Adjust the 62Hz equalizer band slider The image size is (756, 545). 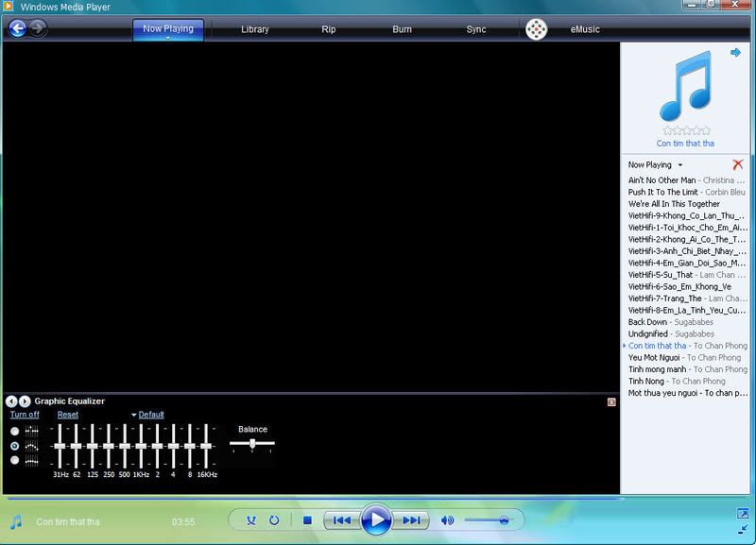point(76,446)
